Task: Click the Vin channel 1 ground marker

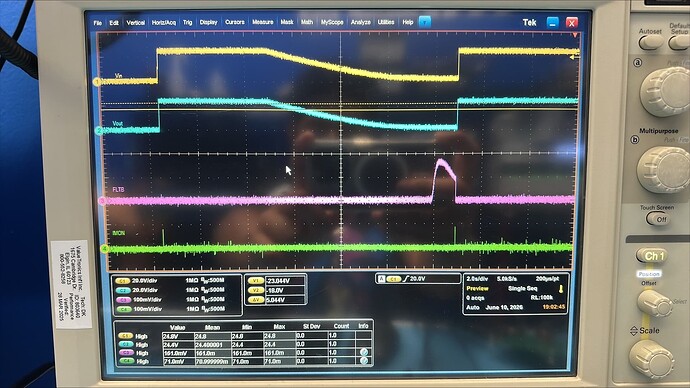Action: tap(97, 82)
